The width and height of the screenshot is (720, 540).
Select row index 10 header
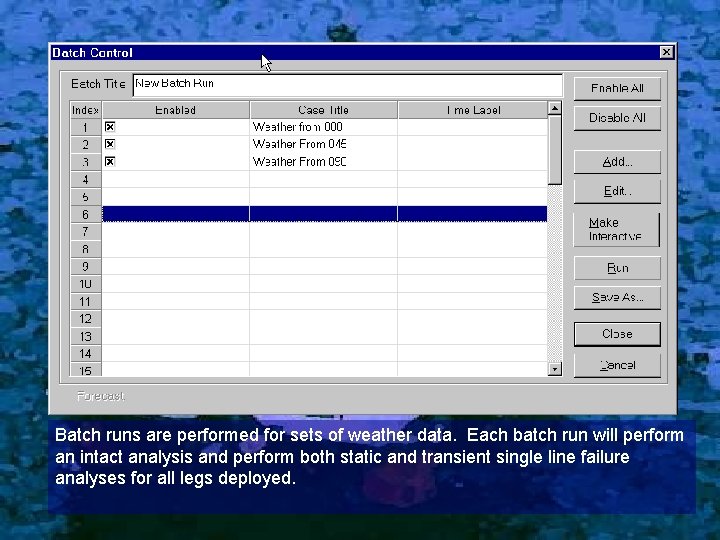click(x=85, y=284)
